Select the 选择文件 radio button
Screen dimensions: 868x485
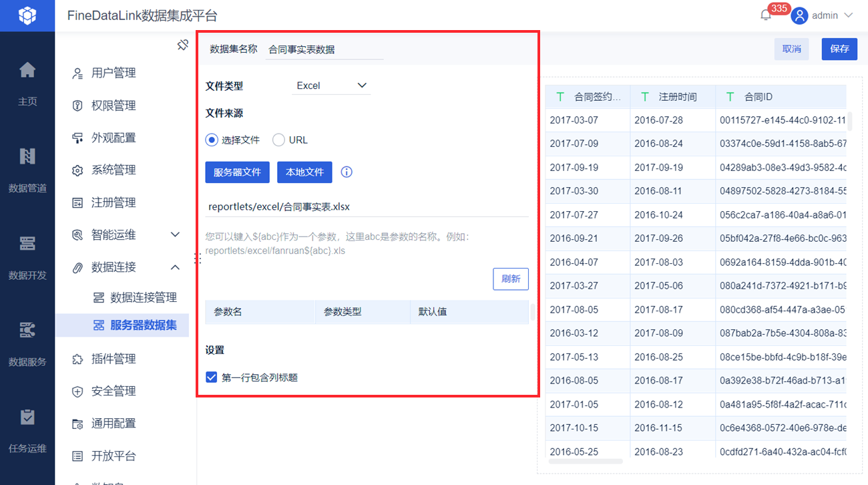coord(212,140)
